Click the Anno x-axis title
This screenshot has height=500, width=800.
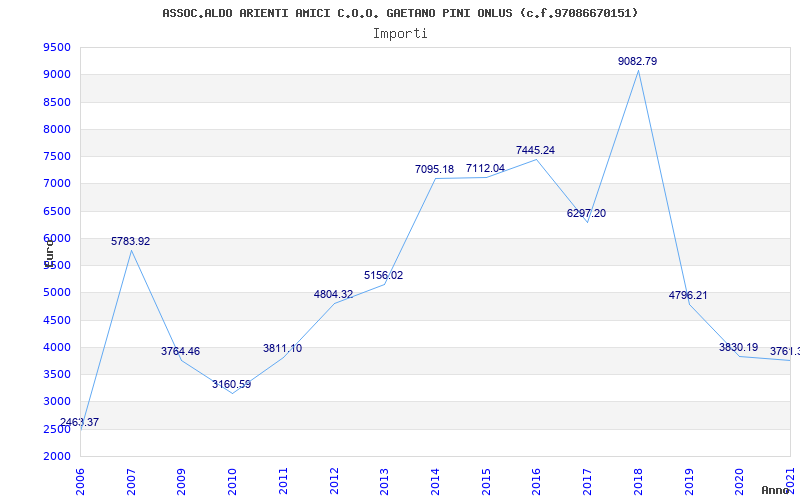tap(775, 490)
